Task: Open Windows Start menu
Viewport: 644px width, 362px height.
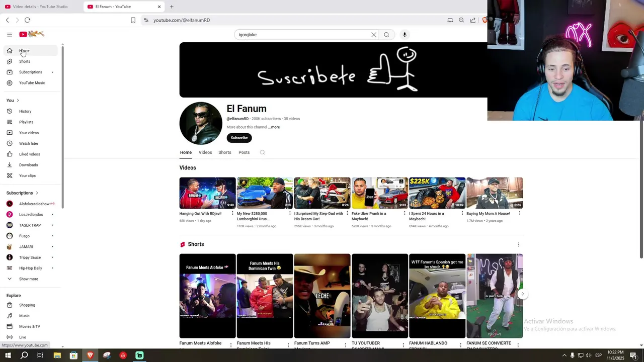Action: [x=8, y=355]
